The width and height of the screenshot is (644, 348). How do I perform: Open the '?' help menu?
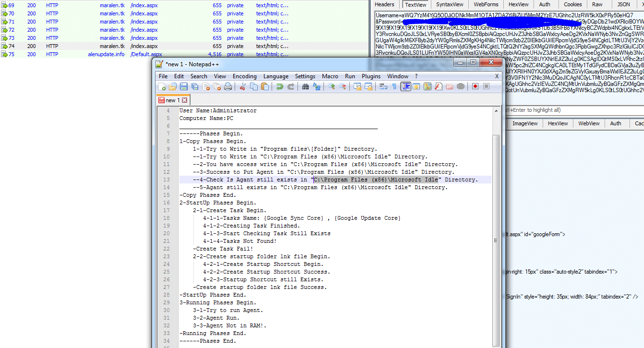(x=416, y=76)
